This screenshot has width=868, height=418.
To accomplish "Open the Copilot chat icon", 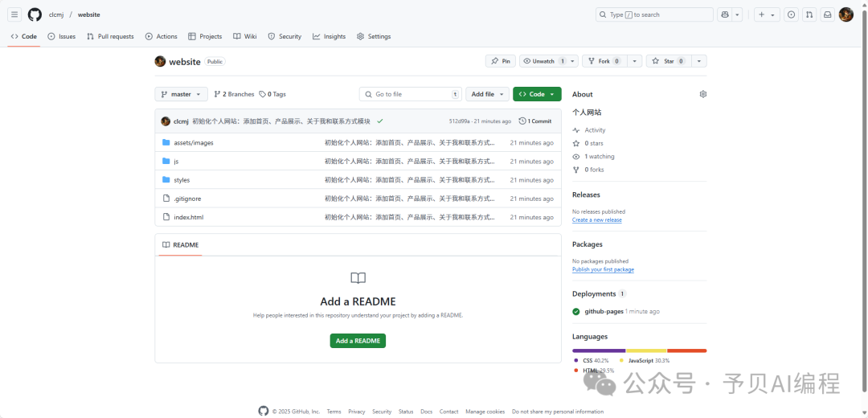I will (x=724, y=15).
